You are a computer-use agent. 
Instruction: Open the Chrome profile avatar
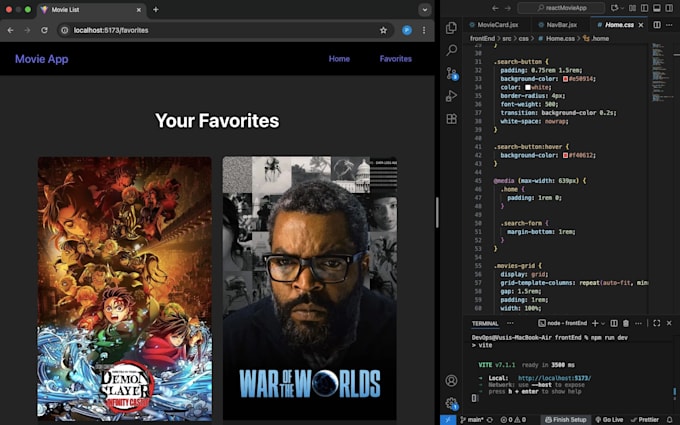pyautogui.click(x=407, y=30)
